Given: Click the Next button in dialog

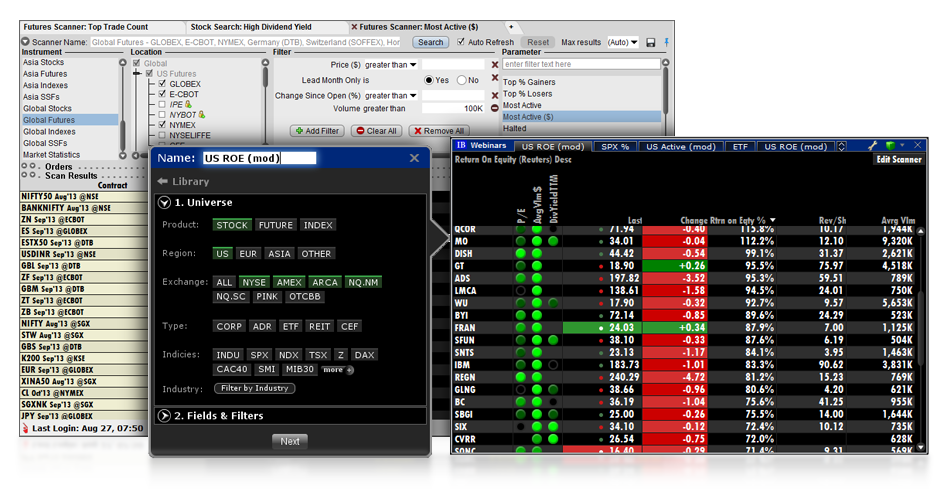Looking at the screenshot, I should (x=290, y=441).
